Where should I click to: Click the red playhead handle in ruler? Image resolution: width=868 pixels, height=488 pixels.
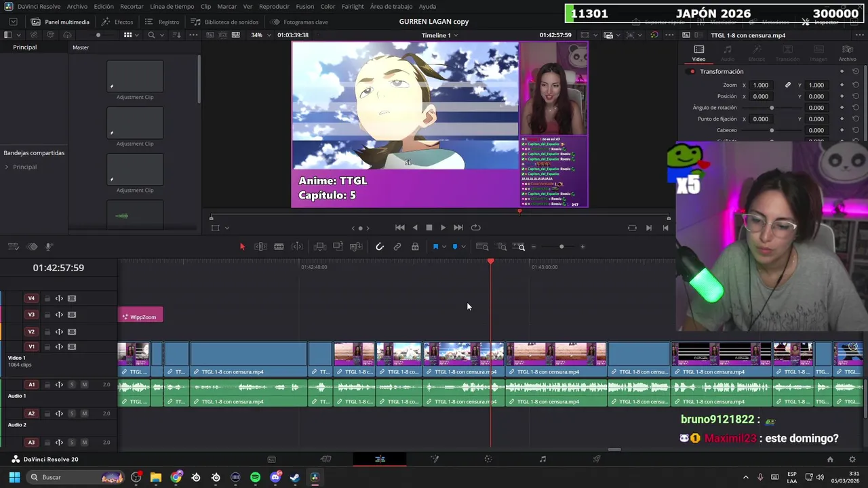[490, 262]
